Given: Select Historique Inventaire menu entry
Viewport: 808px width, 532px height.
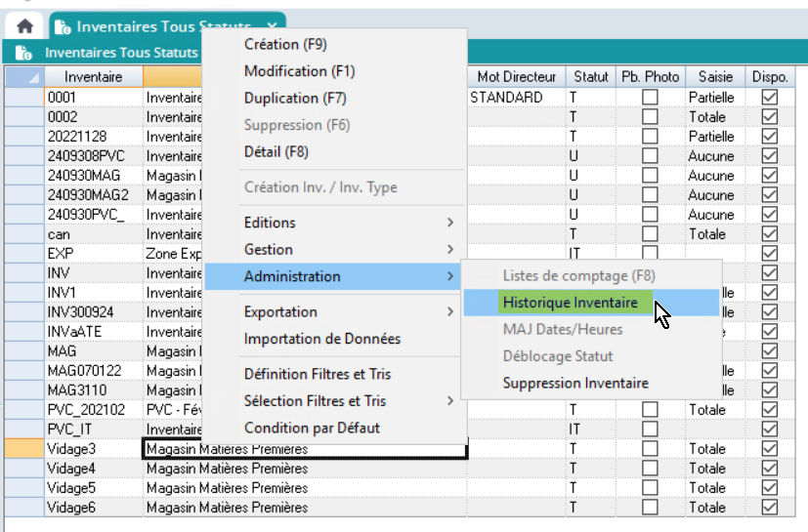Looking at the screenshot, I should coord(571,303).
